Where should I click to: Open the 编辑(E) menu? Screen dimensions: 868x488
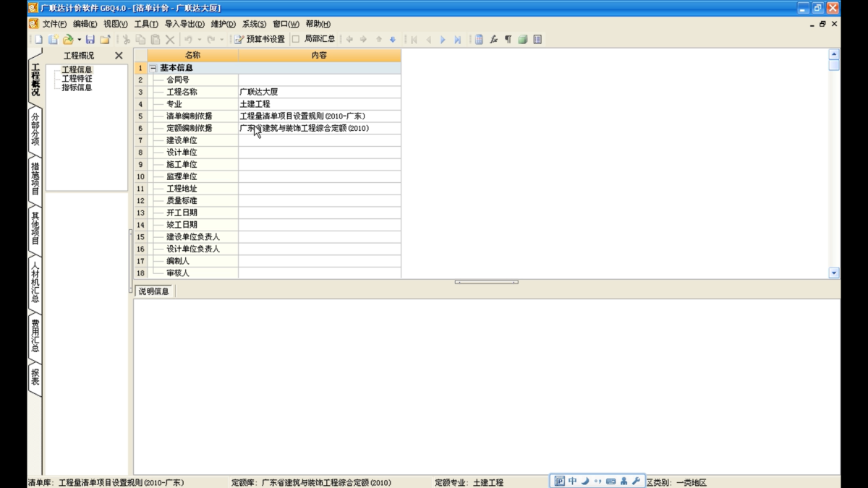[85, 24]
